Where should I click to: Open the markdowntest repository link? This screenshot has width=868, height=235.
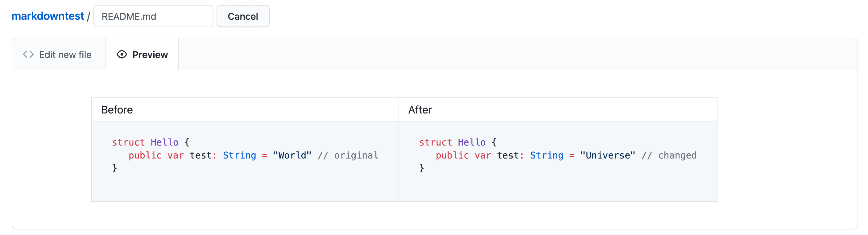48,16
